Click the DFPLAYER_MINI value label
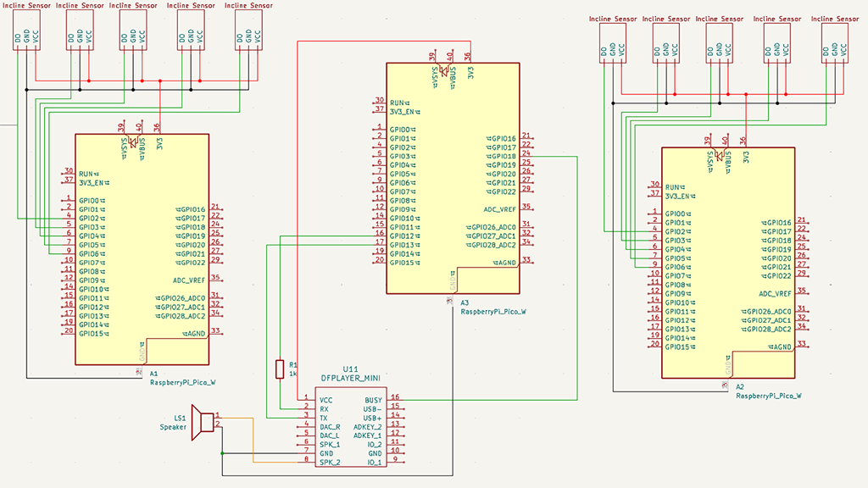 350,378
